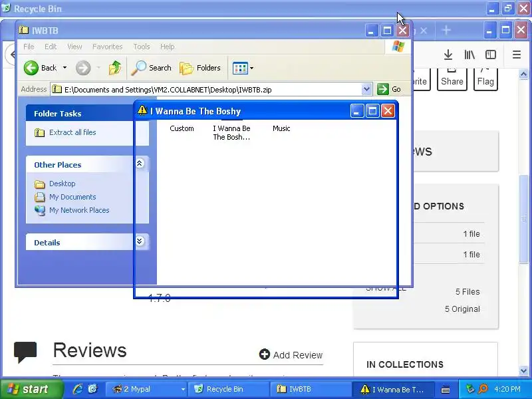Screen dimensions: 532x399
Task: Click the 5 Original download option
Action: (x=462, y=309)
